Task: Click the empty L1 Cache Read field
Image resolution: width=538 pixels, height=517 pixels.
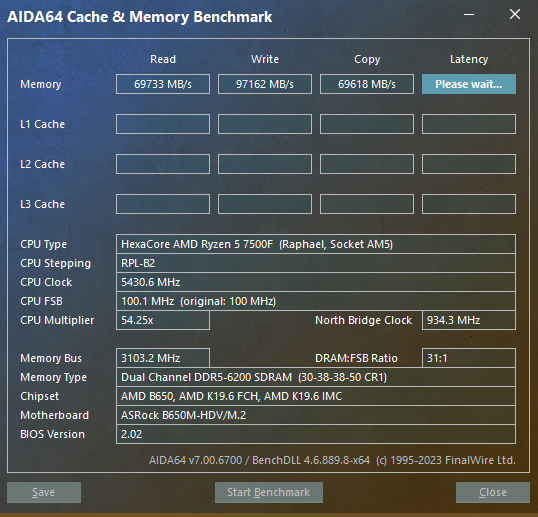Action: (x=163, y=124)
